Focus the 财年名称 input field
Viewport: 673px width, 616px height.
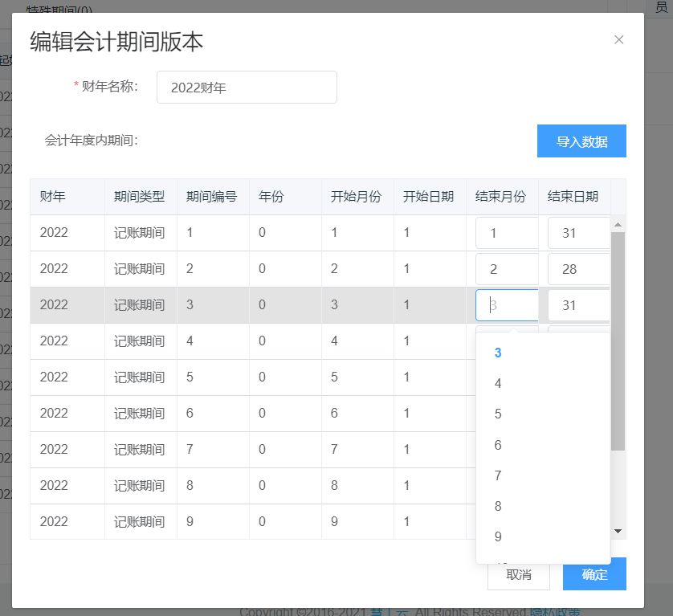247,88
